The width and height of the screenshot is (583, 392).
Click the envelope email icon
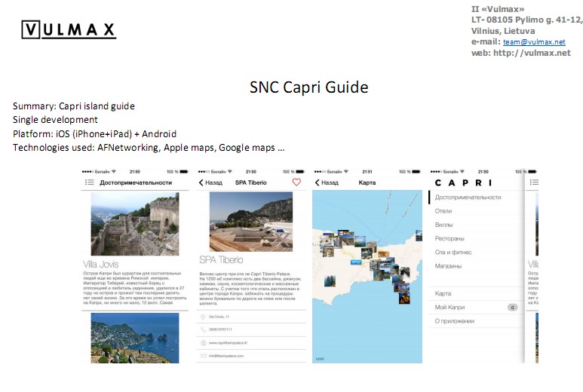point(203,356)
